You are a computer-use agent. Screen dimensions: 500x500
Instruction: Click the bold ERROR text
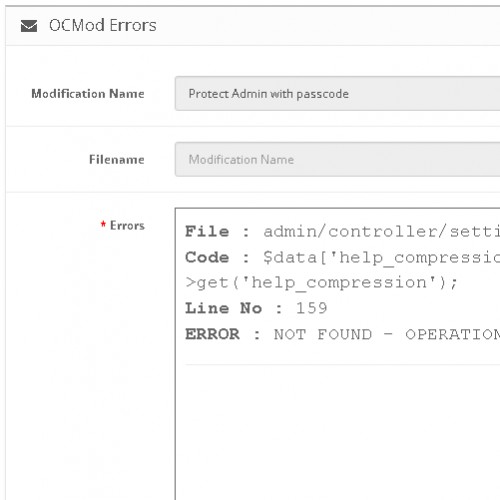pos(212,334)
